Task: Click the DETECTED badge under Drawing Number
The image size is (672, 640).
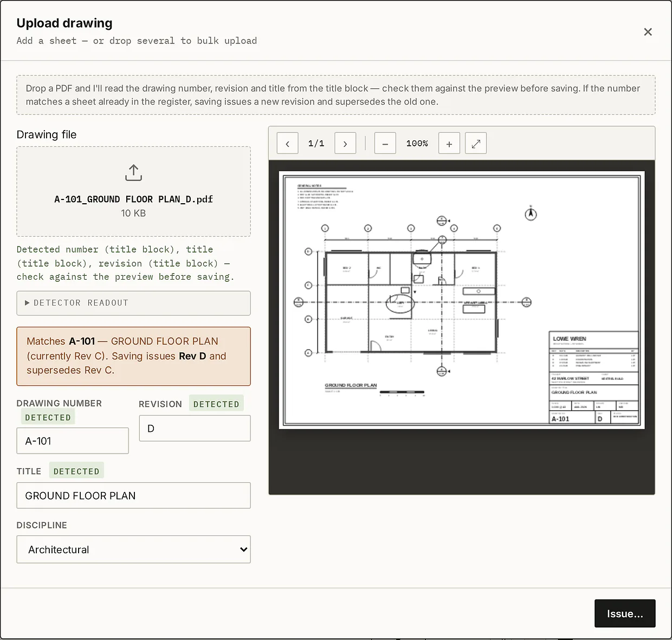Action: coord(48,417)
